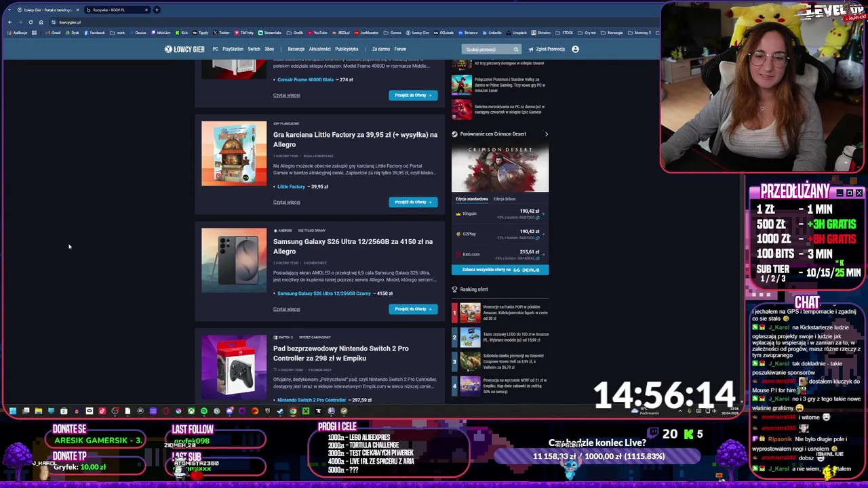Click the Łowcy Gier site logo

(184, 49)
